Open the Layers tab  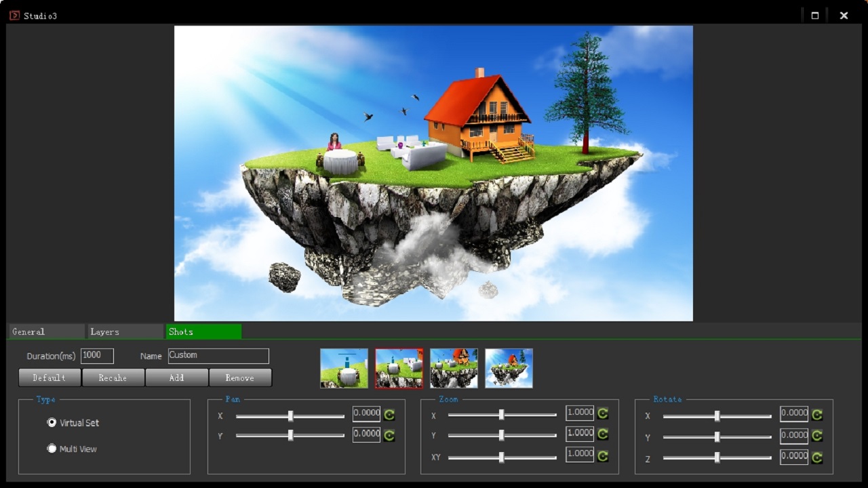click(125, 331)
